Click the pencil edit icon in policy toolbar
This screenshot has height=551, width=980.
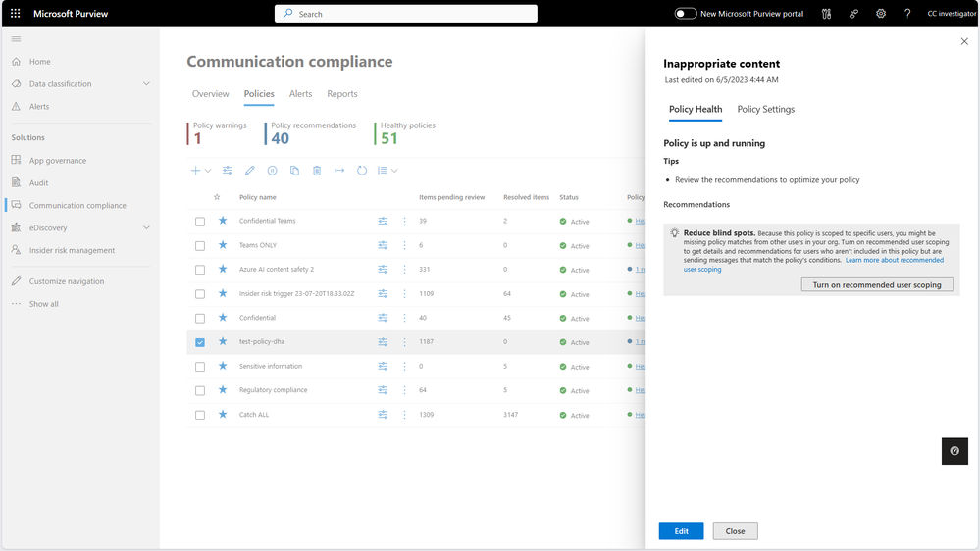(250, 171)
